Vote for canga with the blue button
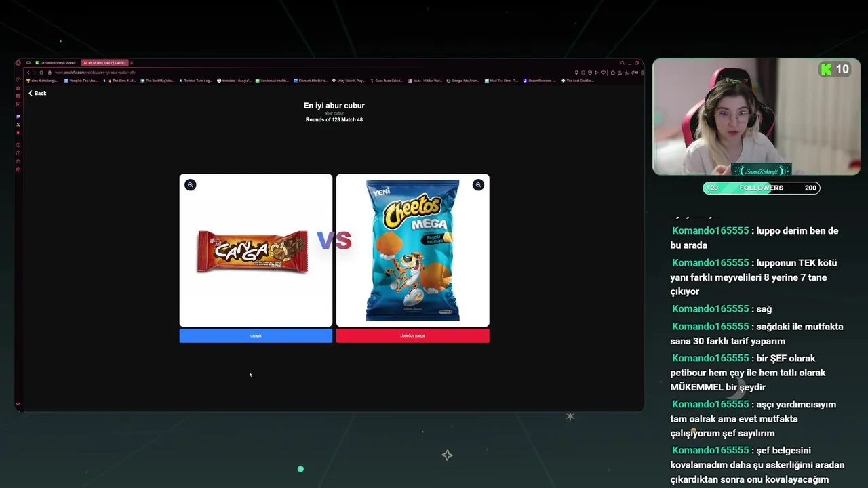The height and width of the screenshot is (488, 868). click(256, 335)
